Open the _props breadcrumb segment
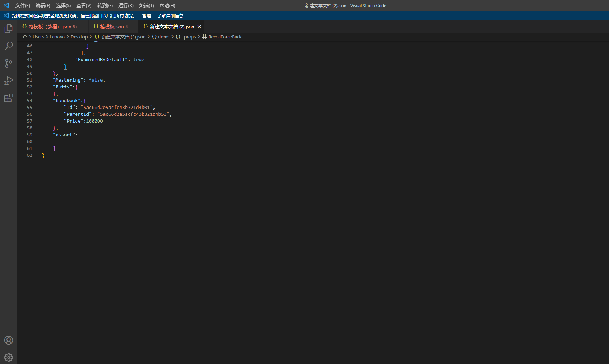Screen dimensions: 609x364 pyautogui.click(x=189, y=37)
